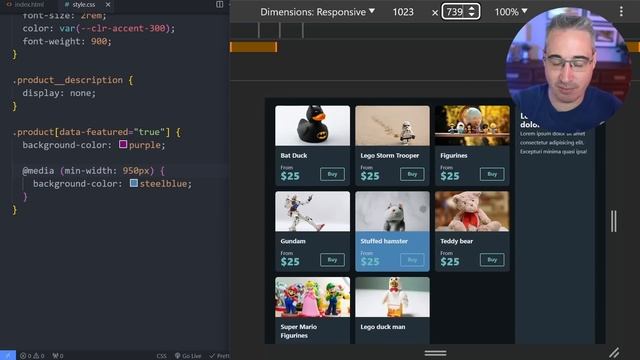Click the Buy button on Teddy bear

tap(492, 260)
